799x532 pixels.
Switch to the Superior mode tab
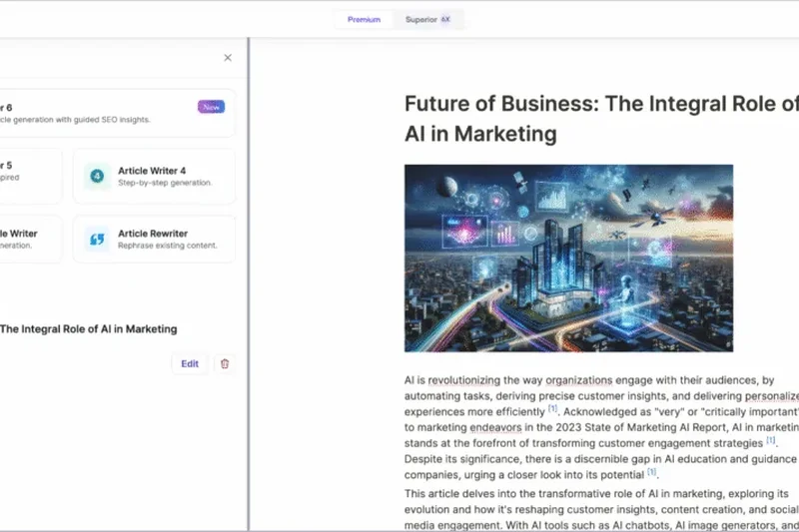427,19
